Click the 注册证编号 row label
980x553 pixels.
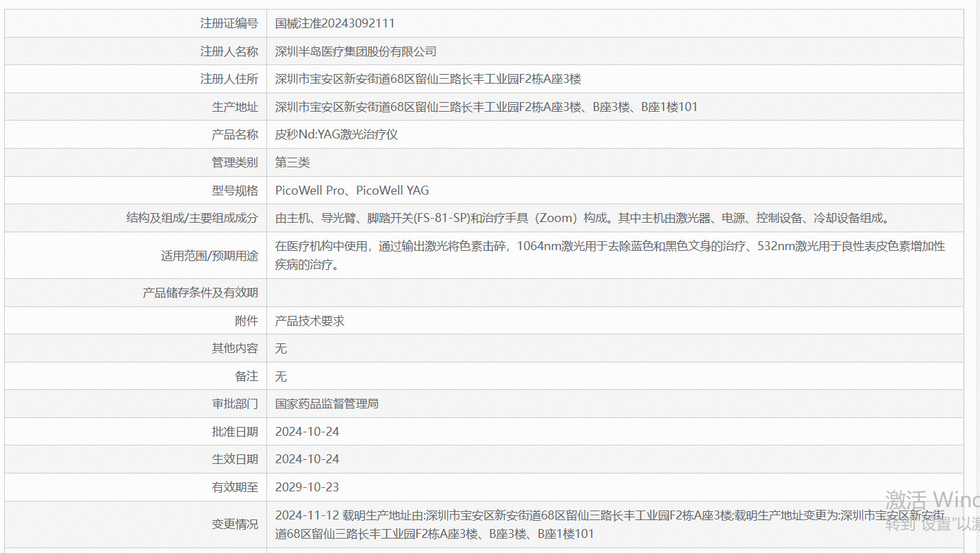pyautogui.click(x=229, y=23)
